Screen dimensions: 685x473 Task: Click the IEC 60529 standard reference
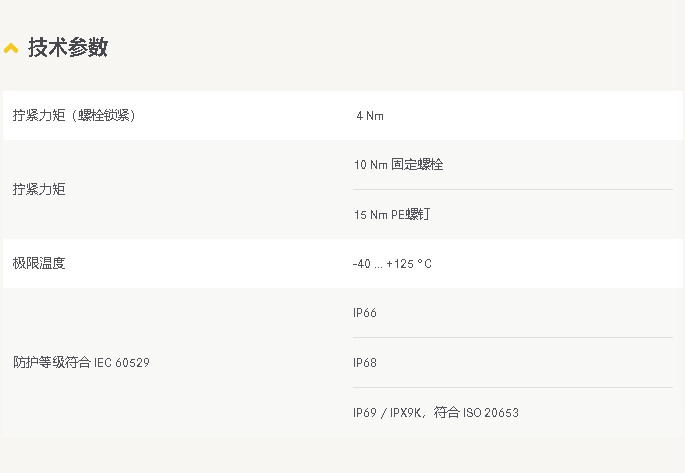pos(122,362)
